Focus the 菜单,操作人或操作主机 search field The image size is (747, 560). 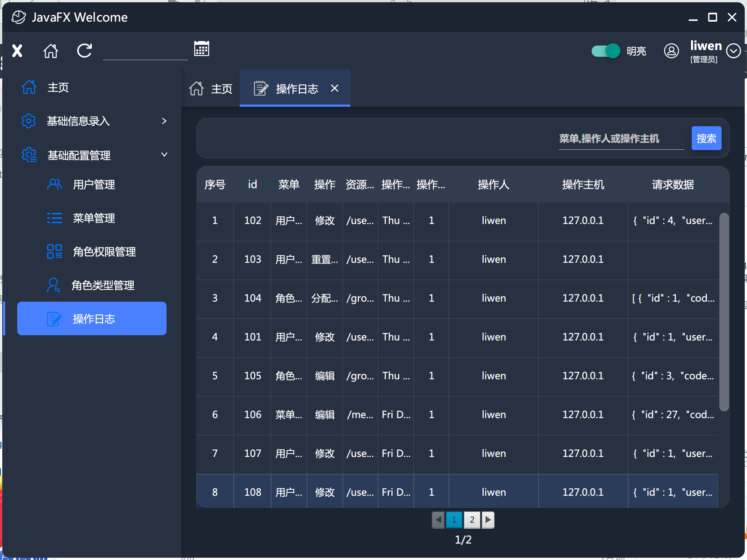[x=620, y=139]
